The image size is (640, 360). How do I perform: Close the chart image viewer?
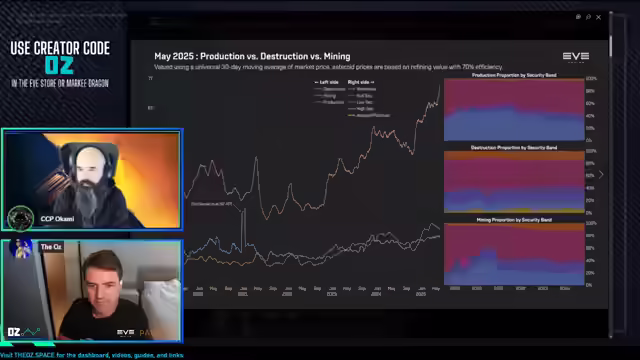[x=598, y=17]
